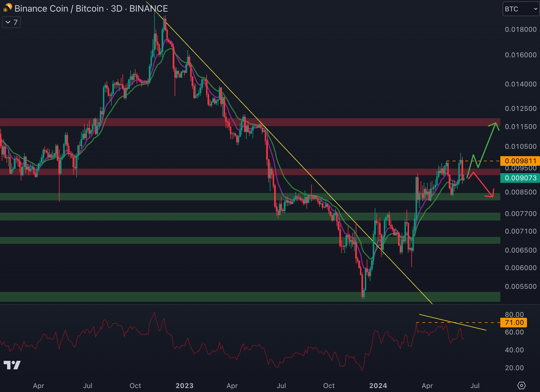
Task: Click the 80.00 label on RSI scale
Action: click(514, 314)
